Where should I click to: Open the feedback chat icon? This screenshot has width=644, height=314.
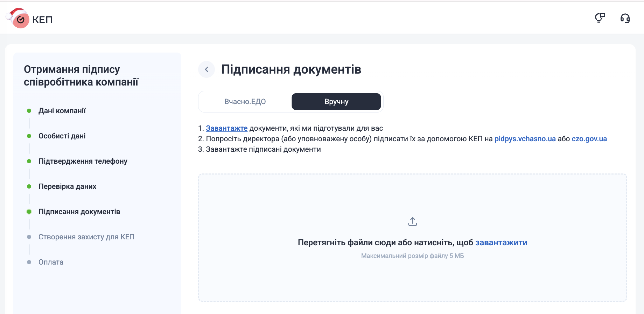(600, 18)
